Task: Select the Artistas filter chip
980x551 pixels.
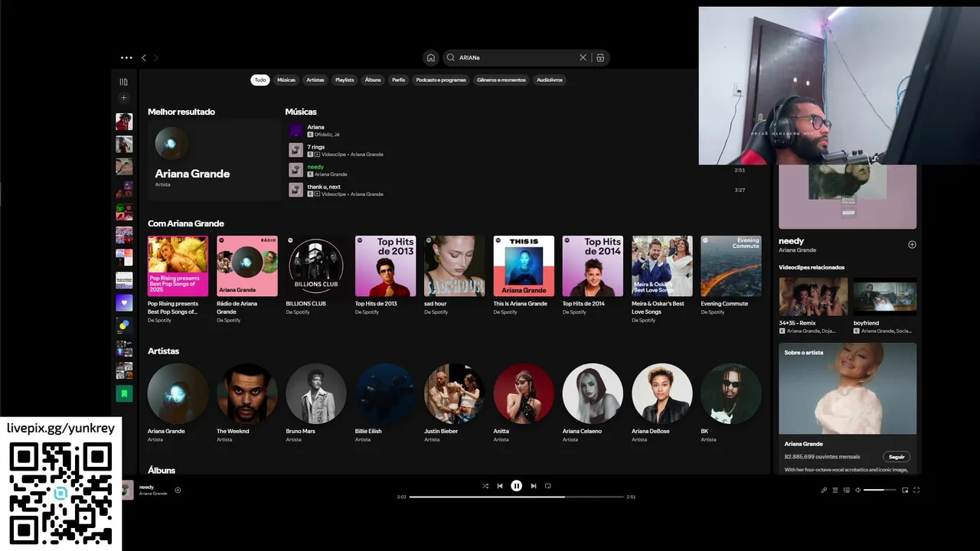Action: pos(315,80)
